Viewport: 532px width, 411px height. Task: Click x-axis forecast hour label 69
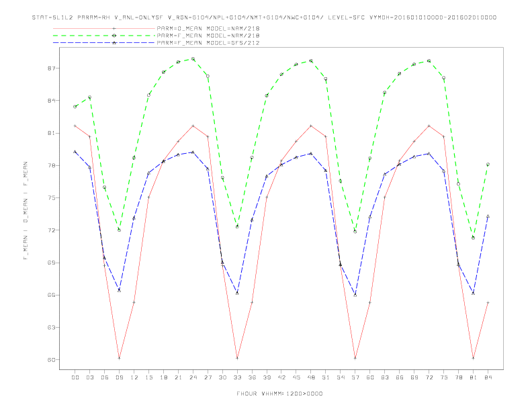(414, 377)
